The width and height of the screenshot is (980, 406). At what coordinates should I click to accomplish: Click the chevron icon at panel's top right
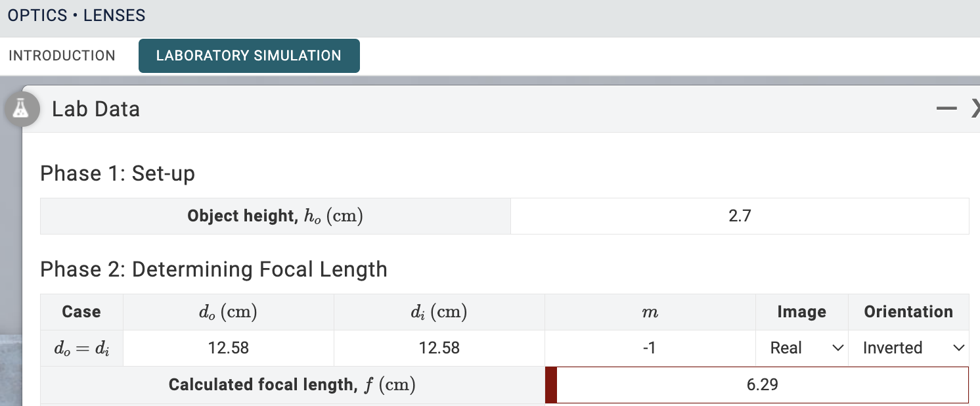pos(977,109)
